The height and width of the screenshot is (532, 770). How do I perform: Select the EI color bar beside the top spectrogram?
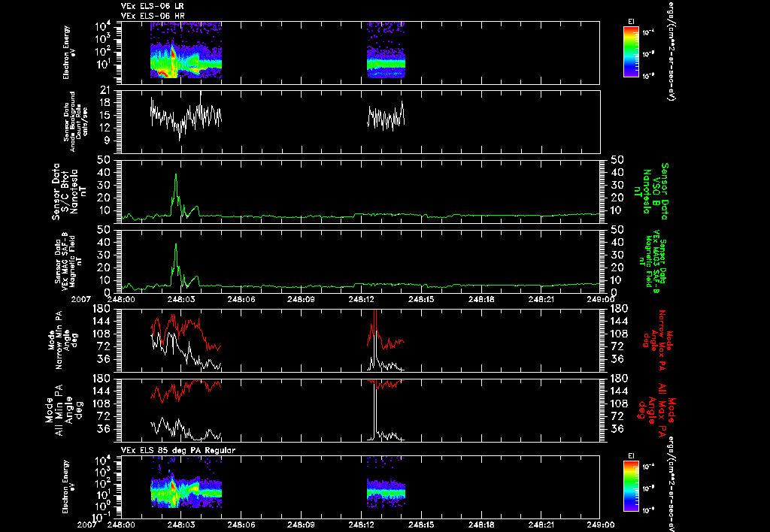coord(631,52)
